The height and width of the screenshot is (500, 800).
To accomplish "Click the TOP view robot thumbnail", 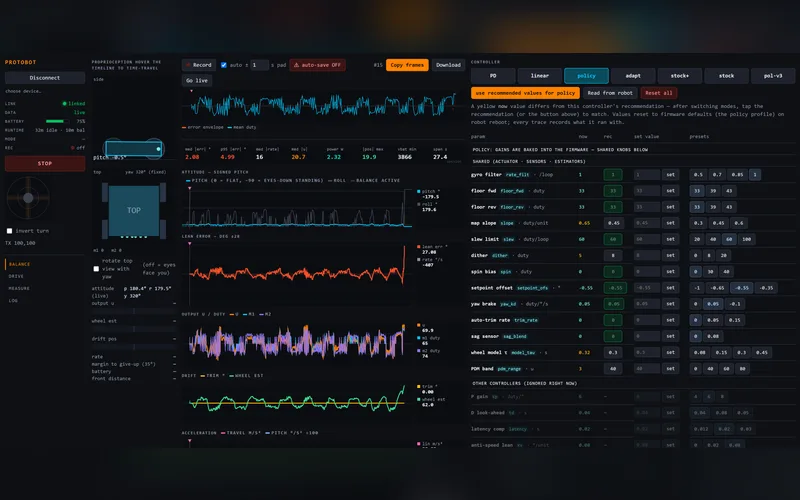I will [x=134, y=210].
